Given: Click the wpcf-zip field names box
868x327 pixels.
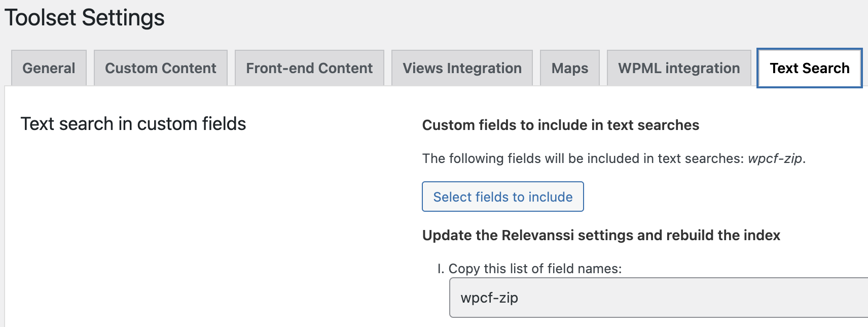Looking at the screenshot, I should point(659,298).
